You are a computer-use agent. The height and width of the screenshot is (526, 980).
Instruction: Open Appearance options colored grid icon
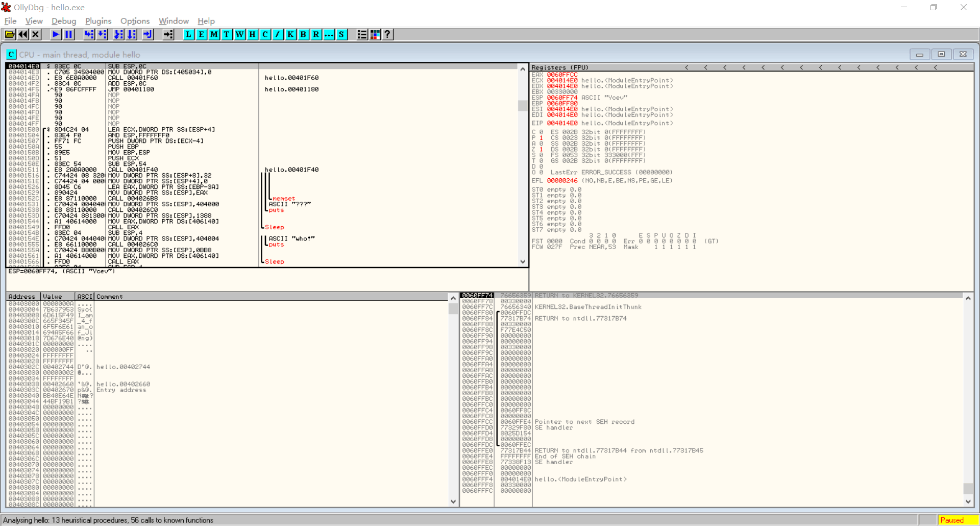pos(375,34)
